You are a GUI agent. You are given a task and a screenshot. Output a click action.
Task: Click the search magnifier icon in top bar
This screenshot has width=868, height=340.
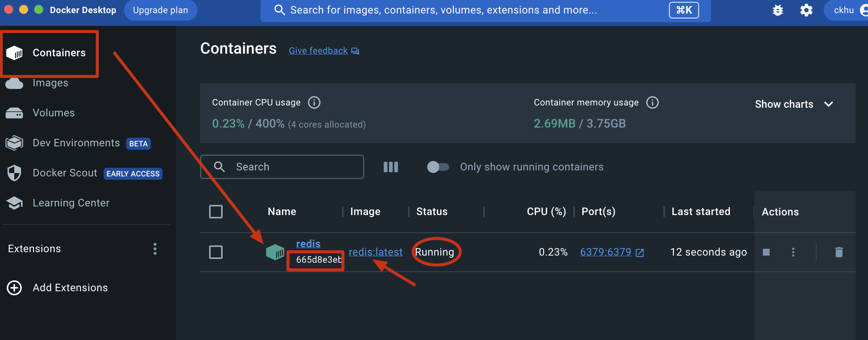coord(280,10)
